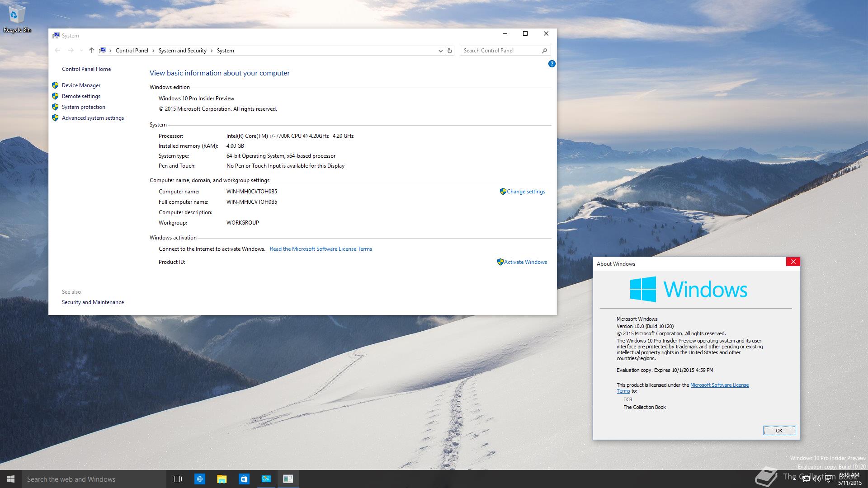Image resolution: width=868 pixels, height=488 pixels.
Task: Click Version 10.0 (Build 10120) text
Action: point(645,326)
